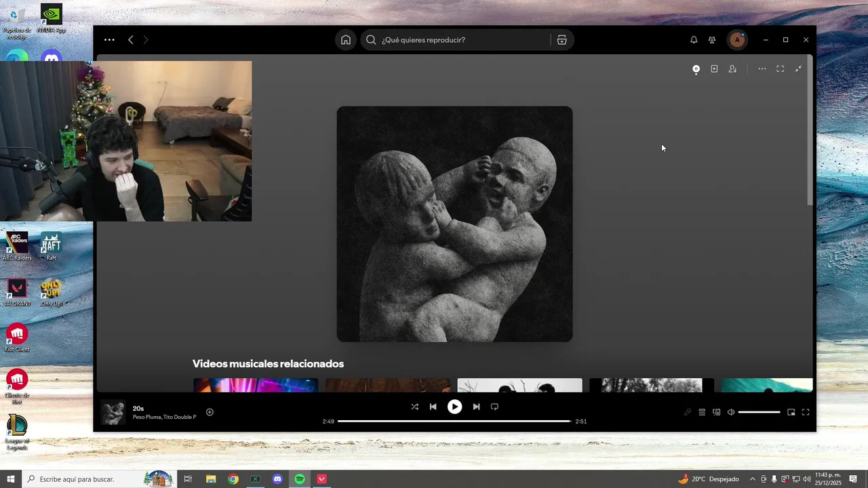This screenshot has height=488, width=868.
Task: Select the Now Playing album view icon
Action: pyautogui.click(x=696, y=69)
